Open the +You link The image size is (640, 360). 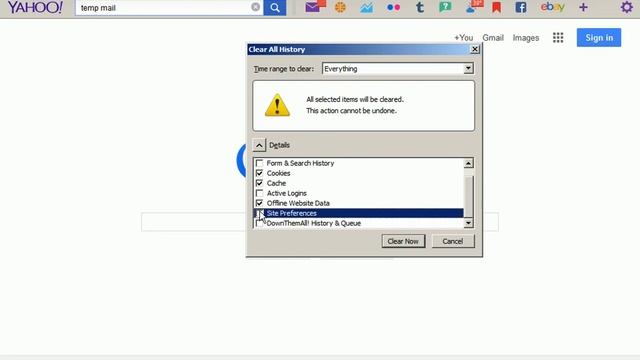(x=464, y=38)
